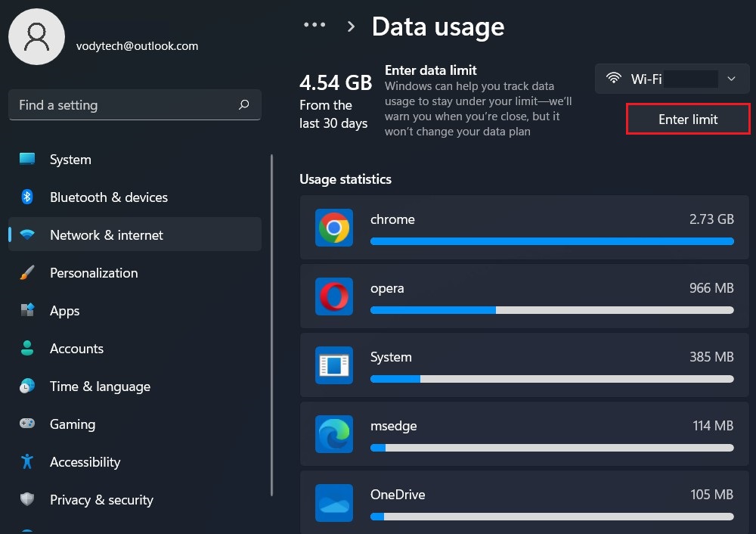Click the opera data usage bar
The width and height of the screenshot is (756, 534).
point(552,310)
